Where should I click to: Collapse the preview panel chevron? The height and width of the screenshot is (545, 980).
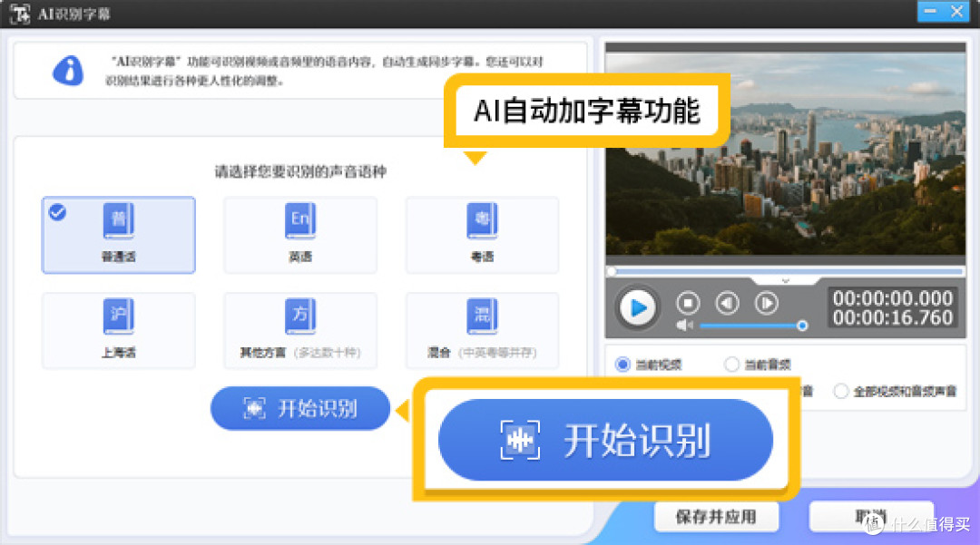coord(786,281)
